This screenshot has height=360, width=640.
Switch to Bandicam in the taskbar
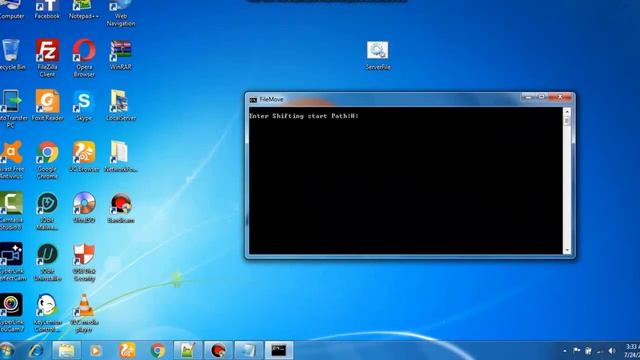point(218,350)
